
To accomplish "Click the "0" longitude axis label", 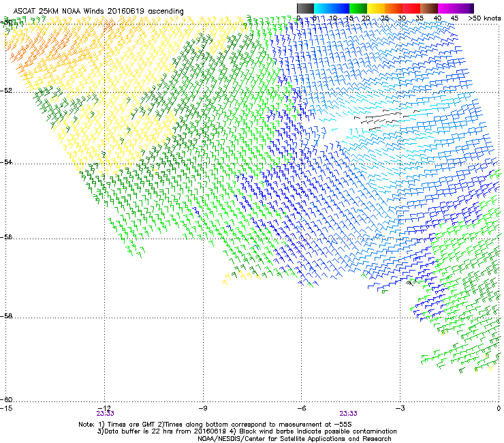I will point(499,408).
